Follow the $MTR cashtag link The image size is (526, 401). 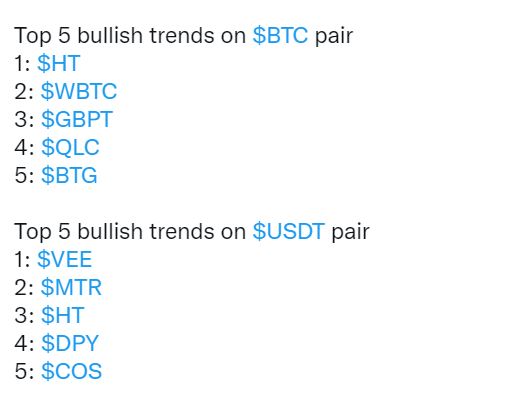pyautogui.click(x=71, y=288)
